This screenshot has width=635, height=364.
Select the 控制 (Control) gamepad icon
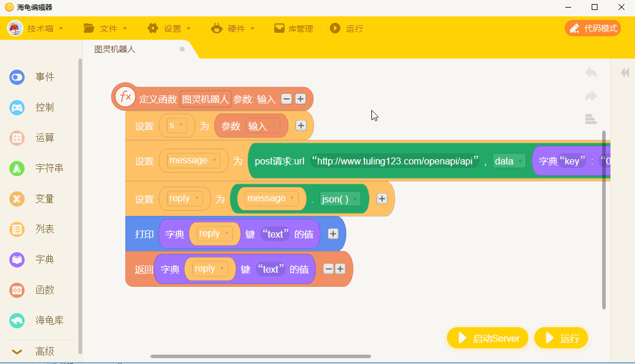pos(17,108)
